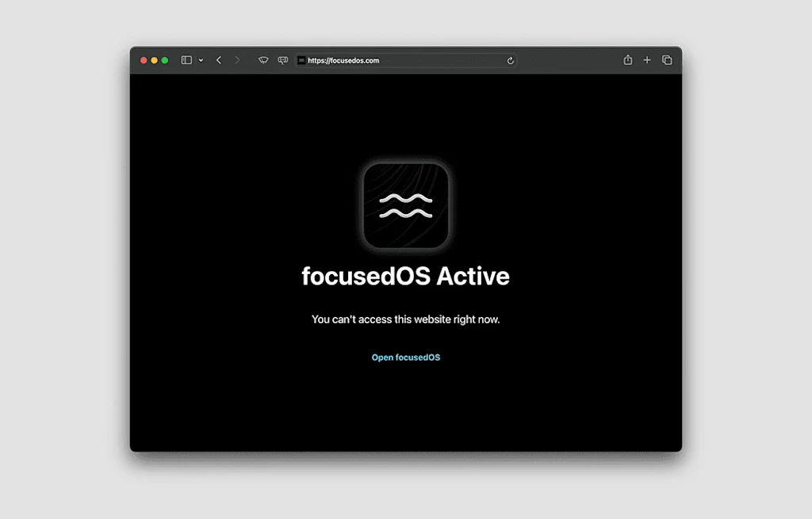Screen dimensions: 812x519
Task: Open the Share menu
Action: [x=628, y=60]
